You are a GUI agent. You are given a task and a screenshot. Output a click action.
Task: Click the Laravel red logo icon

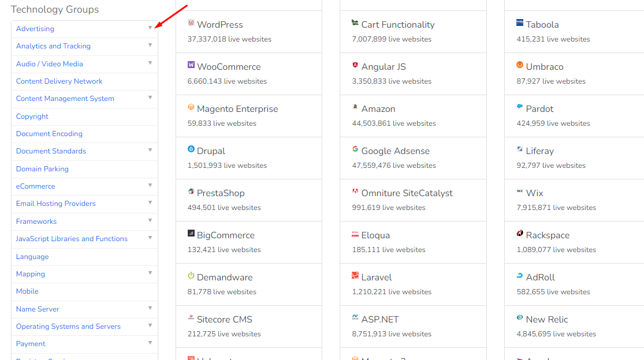coord(355,275)
